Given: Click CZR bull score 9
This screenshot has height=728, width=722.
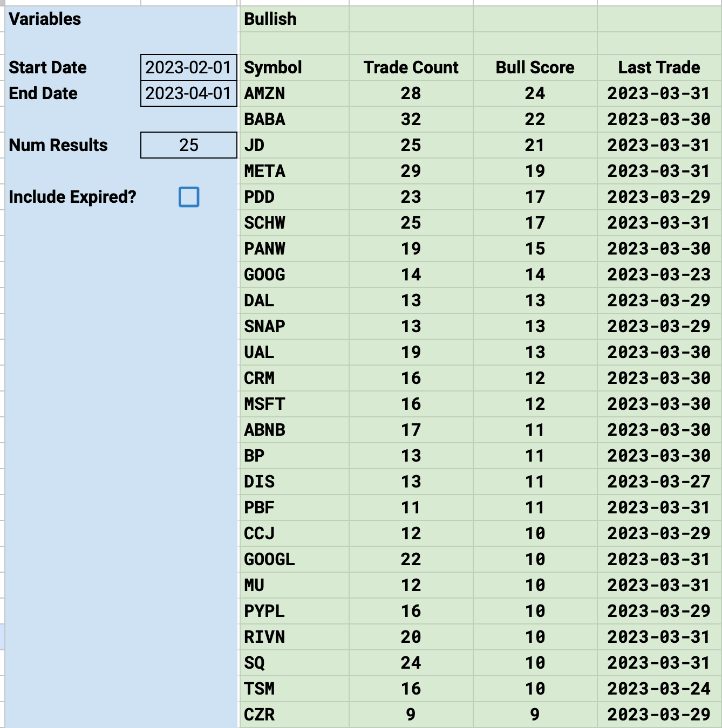Looking at the screenshot, I should (x=535, y=715).
